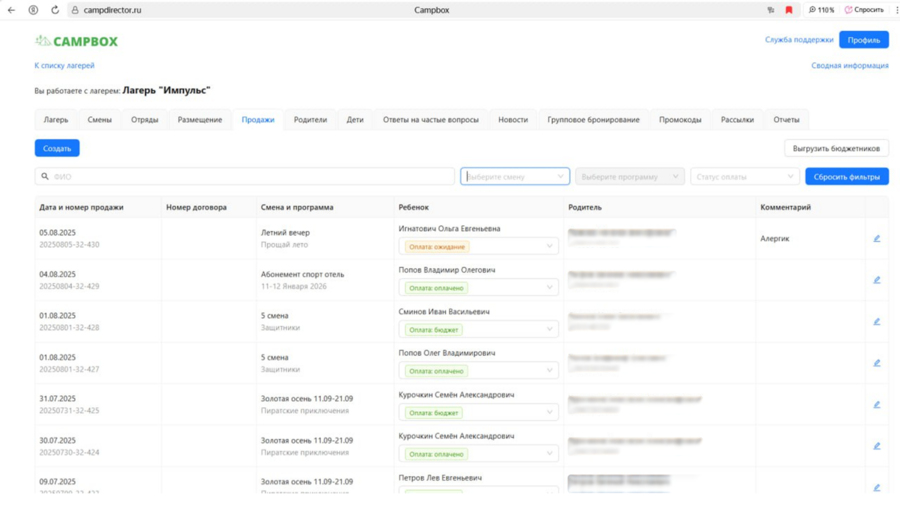This screenshot has height=507, width=900.
Task: Click the Campbox logo
Action: click(77, 41)
